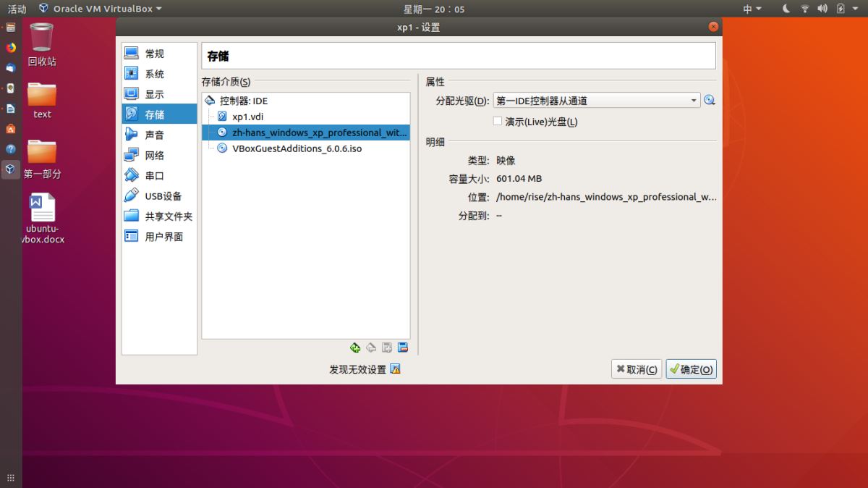Click the 确定(O) OK button
The height and width of the screenshot is (488, 868).
pos(691,369)
